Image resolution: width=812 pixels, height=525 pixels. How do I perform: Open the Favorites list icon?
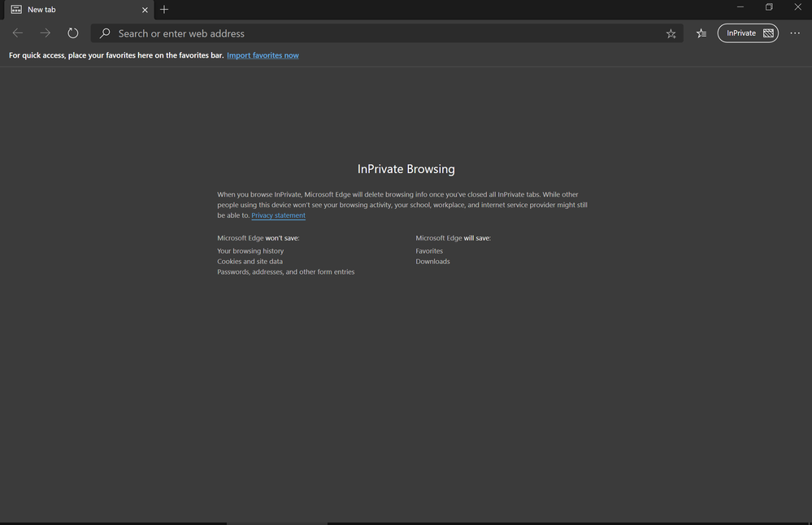[x=701, y=33]
